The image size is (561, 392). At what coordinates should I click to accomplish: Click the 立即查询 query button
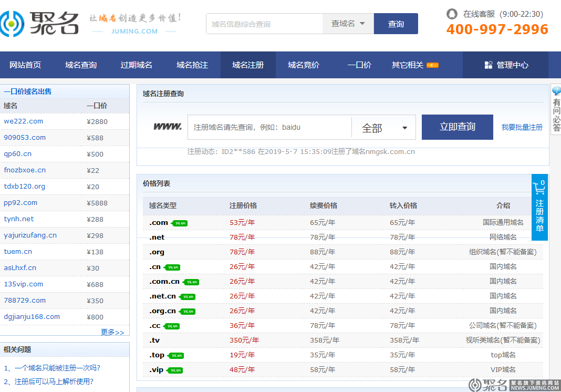coord(457,127)
